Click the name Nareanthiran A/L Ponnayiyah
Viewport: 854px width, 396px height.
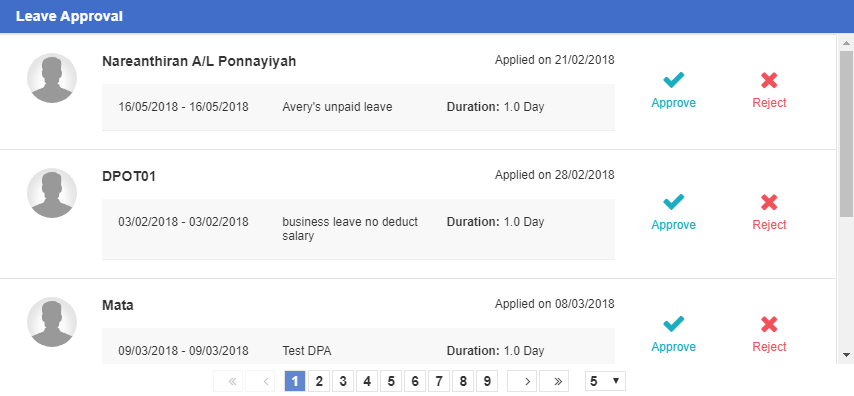[x=199, y=62]
